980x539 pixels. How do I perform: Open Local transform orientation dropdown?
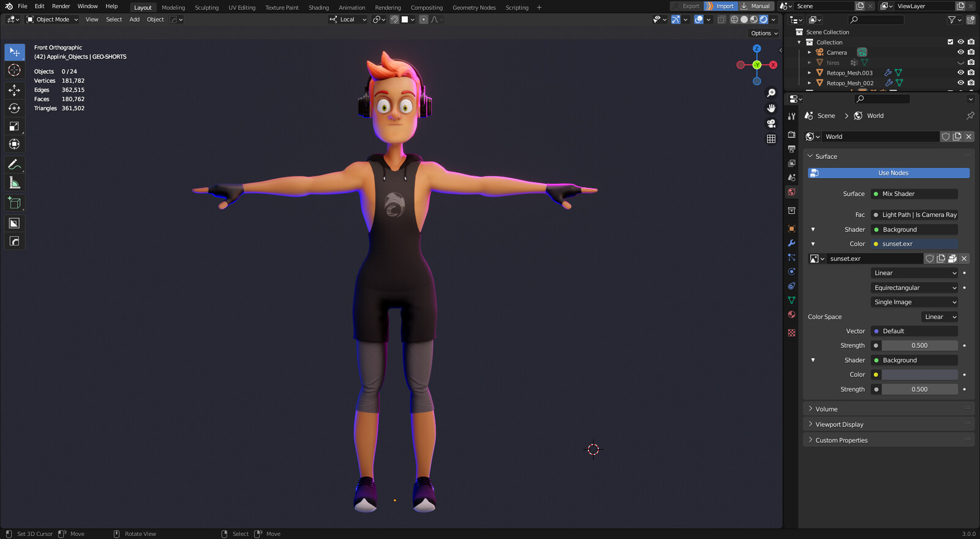point(347,20)
